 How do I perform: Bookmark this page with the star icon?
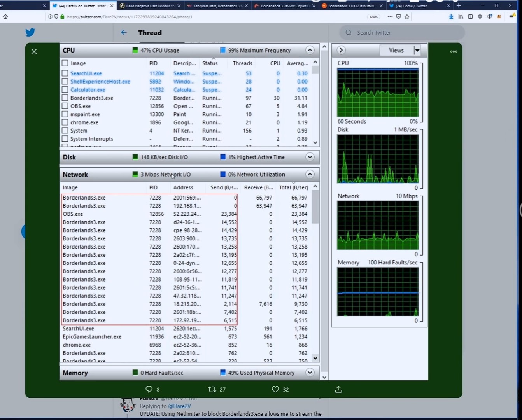(x=407, y=17)
